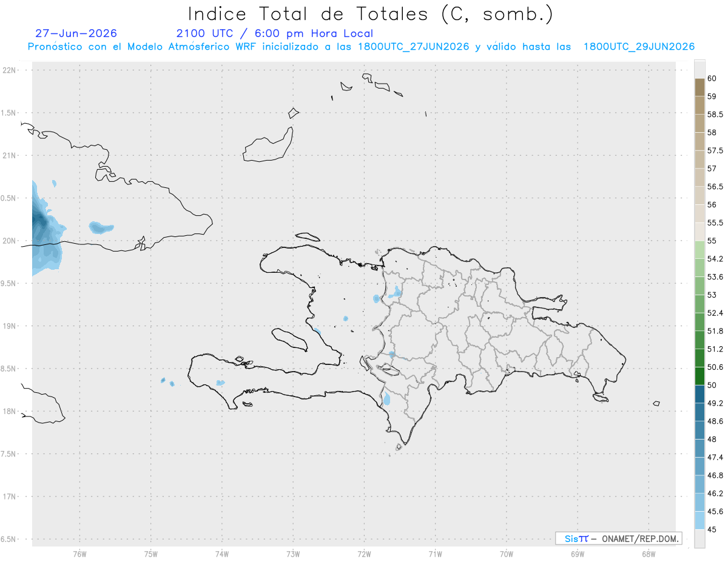The image size is (728, 562).
Task: Click the 60 value on the color scale
Action: (x=712, y=79)
